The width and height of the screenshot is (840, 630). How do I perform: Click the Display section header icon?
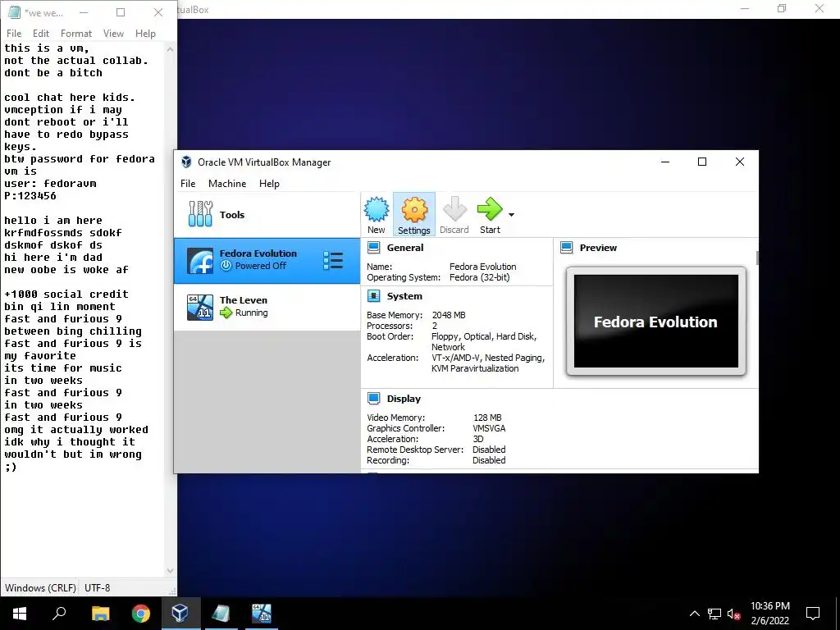(374, 399)
